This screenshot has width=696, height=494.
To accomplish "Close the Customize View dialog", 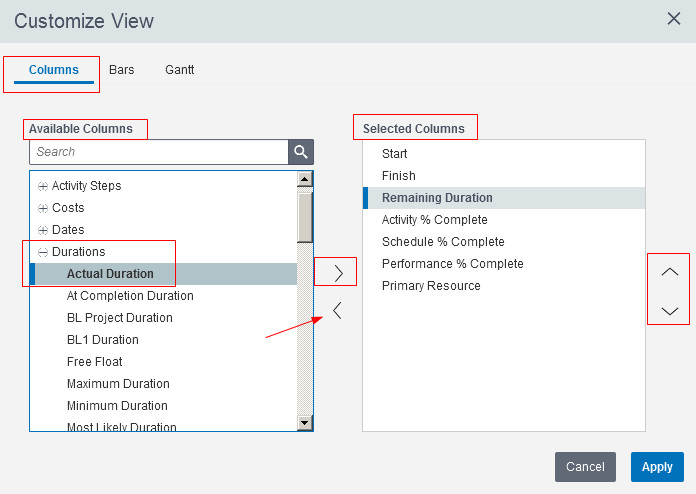I will (674, 19).
